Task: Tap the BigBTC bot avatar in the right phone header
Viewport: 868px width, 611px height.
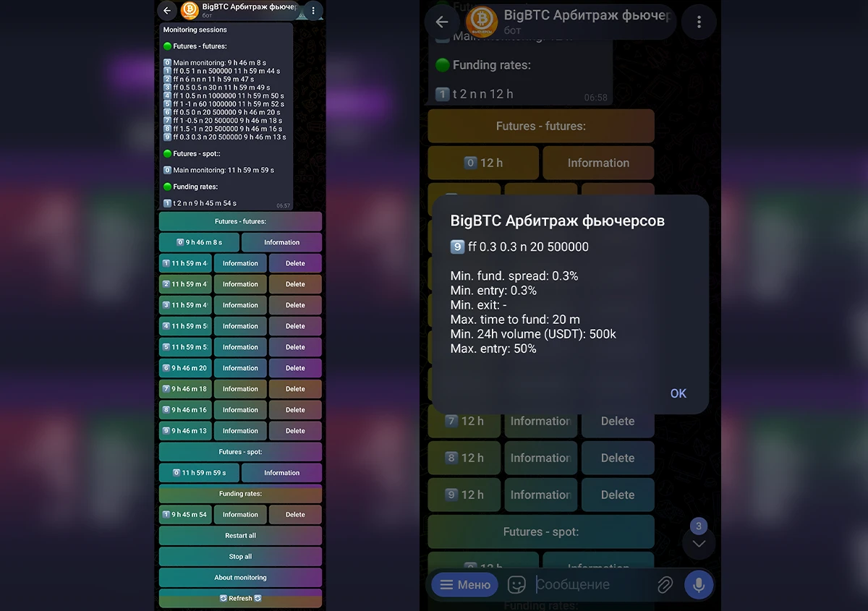Action: point(482,22)
